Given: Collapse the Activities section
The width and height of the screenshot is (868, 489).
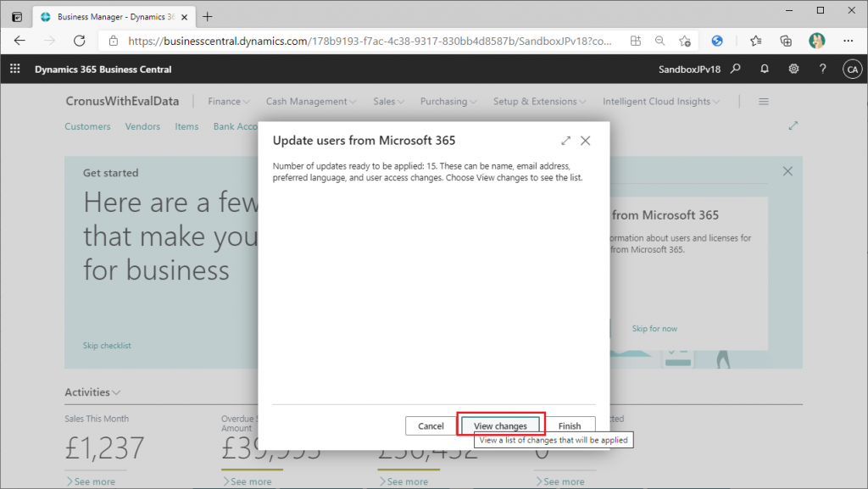Looking at the screenshot, I should [92, 392].
